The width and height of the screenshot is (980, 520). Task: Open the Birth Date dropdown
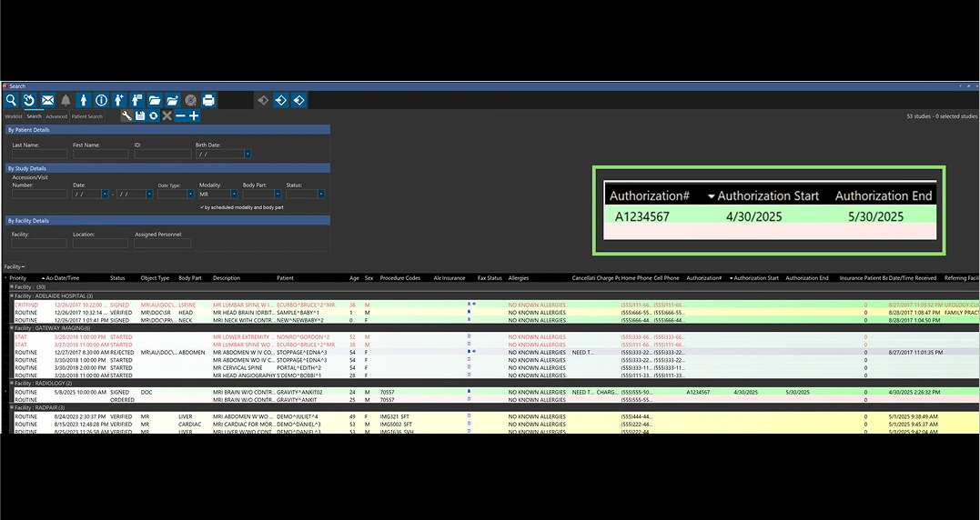(x=248, y=154)
